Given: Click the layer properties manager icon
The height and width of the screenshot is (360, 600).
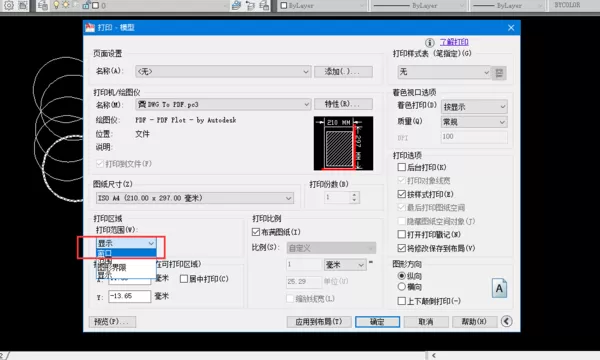Looking at the screenshot, I should coord(43,5).
